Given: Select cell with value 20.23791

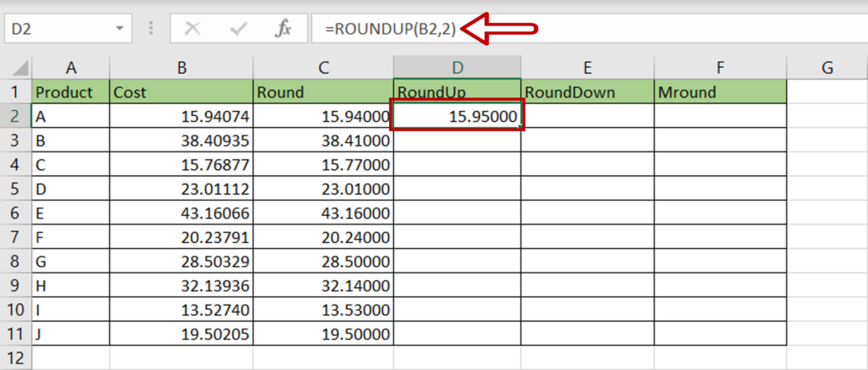Looking at the screenshot, I should click(181, 237).
